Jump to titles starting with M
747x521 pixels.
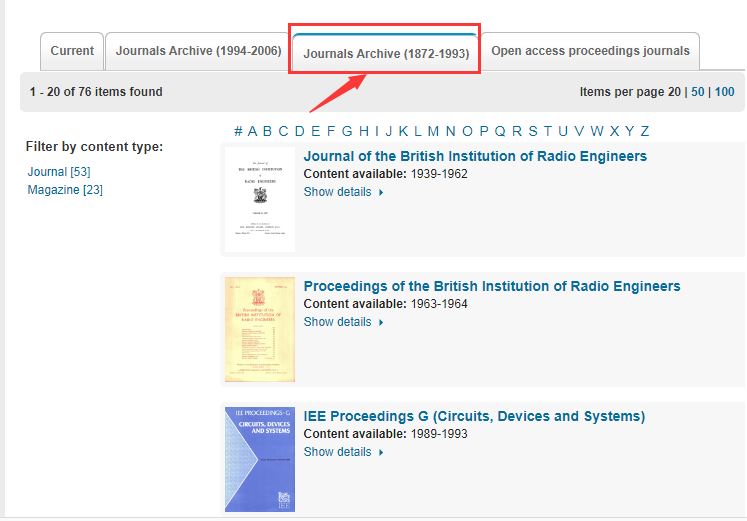click(x=433, y=131)
